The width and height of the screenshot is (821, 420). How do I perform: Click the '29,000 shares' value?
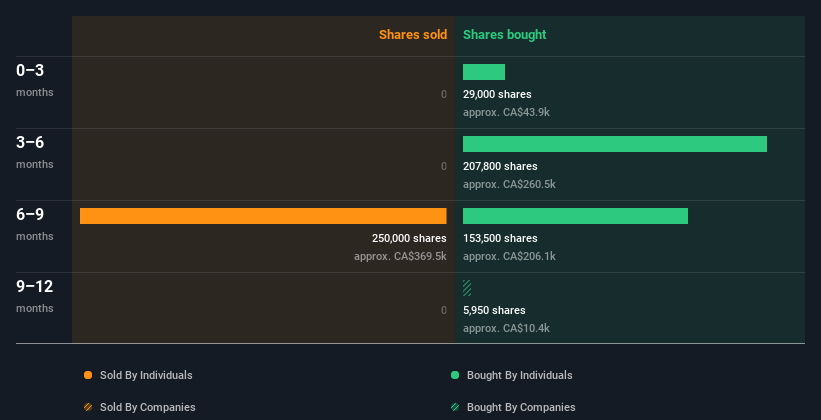(x=497, y=94)
